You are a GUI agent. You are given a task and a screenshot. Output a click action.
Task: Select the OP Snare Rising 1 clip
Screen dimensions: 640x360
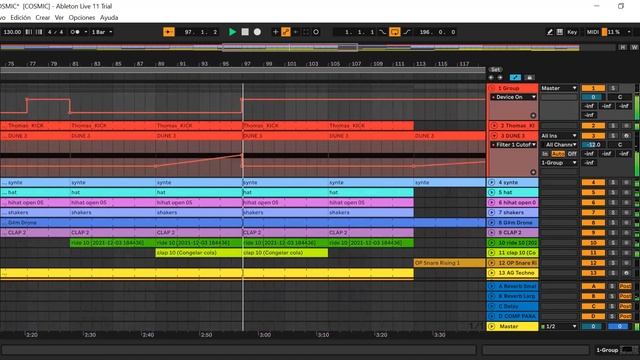click(449, 263)
